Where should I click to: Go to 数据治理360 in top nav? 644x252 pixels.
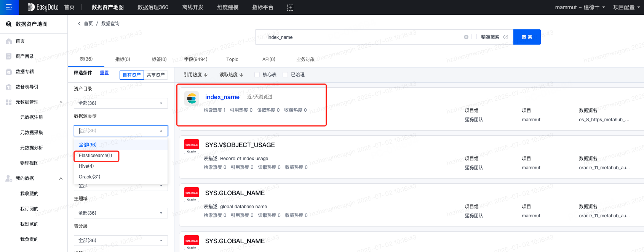[153, 7]
